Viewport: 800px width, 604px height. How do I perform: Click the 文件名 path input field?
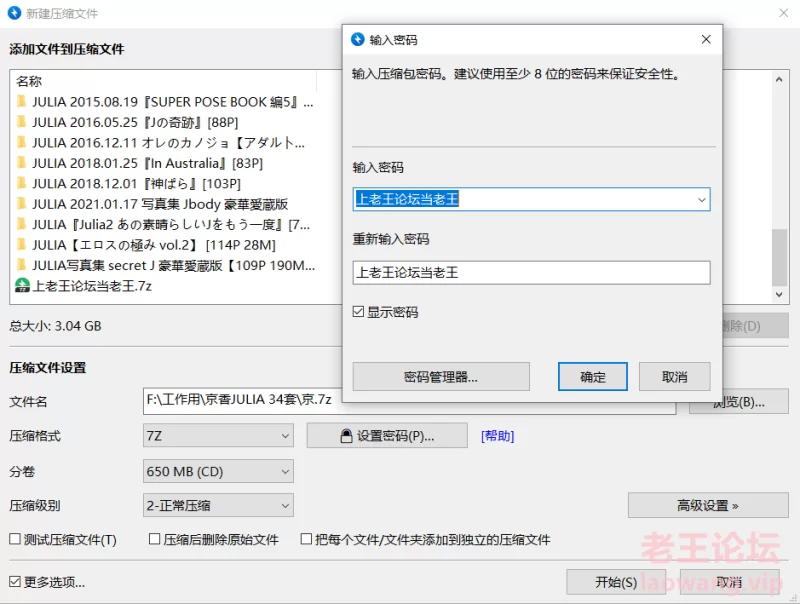point(409,399)
